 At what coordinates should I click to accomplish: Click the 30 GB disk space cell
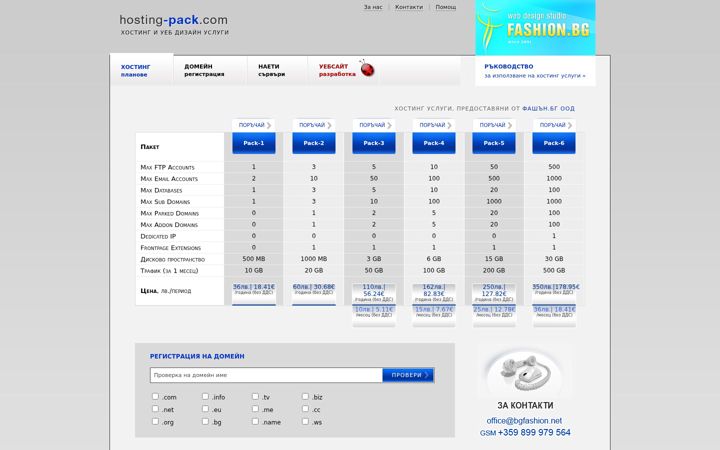click(554, 259)
